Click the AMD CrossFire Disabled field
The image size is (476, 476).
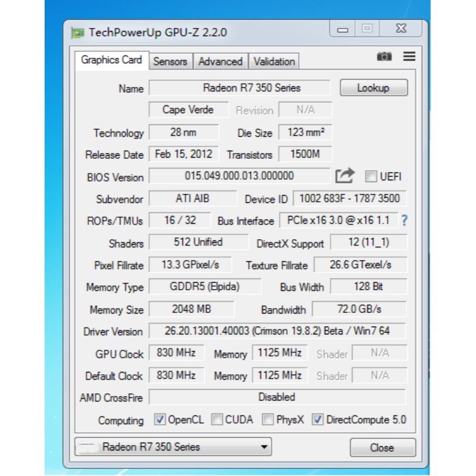[277, 397]
